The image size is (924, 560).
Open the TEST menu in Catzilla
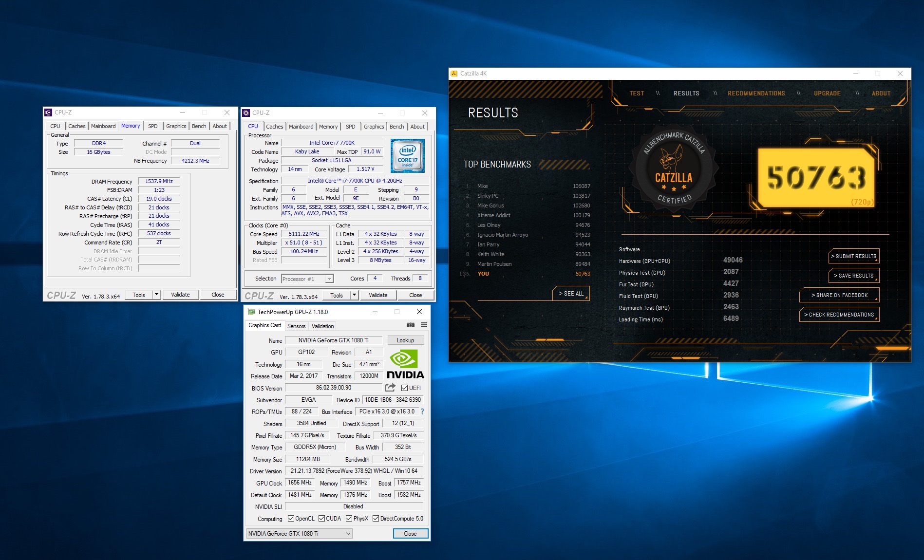637,93
